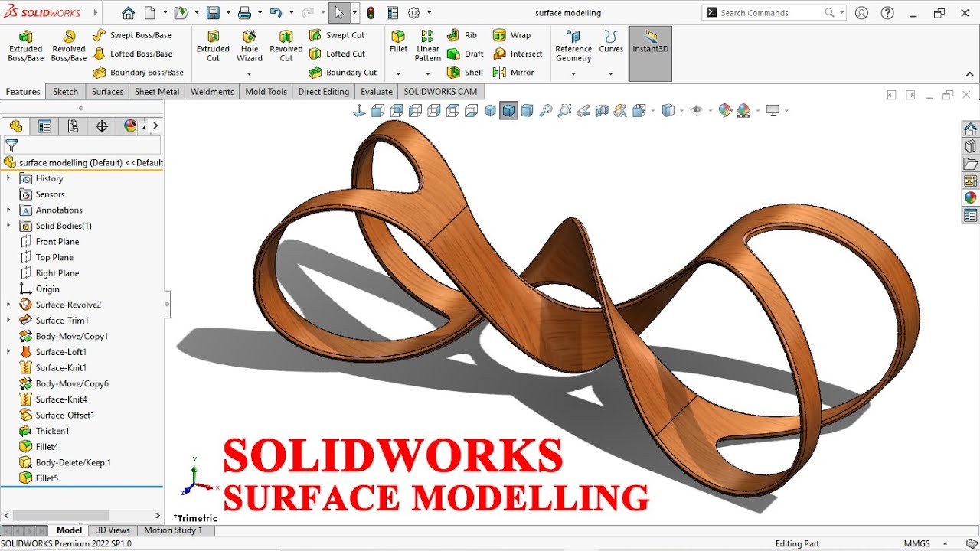The width and height of the screenshot is (980, 551).
Task: Choose Boundary Boss/Base feature
Action: [138, 73]
